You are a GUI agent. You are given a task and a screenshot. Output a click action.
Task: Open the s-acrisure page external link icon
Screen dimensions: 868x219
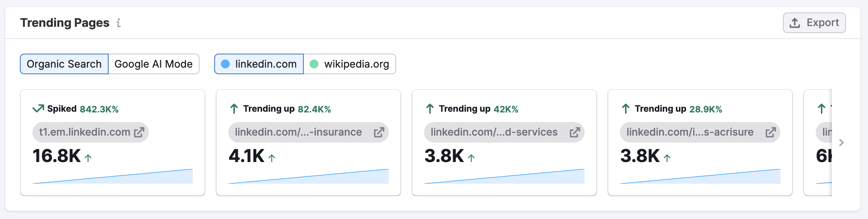[770, 132]
